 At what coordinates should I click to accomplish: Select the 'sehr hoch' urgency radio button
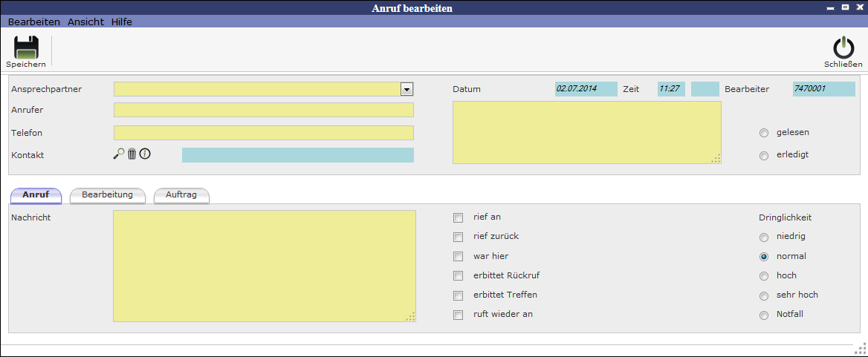(x=764, y=295)
